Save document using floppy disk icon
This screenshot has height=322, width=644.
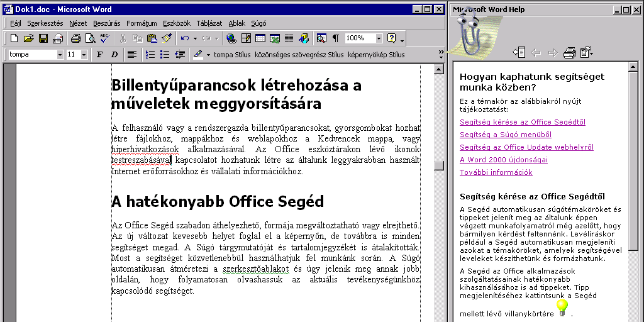coord(43,38)
